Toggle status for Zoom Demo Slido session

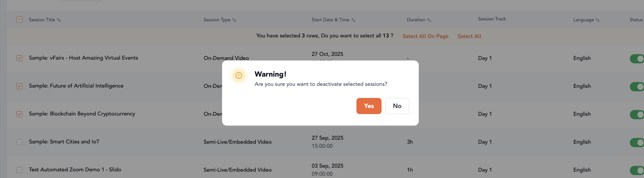(637, 170)
